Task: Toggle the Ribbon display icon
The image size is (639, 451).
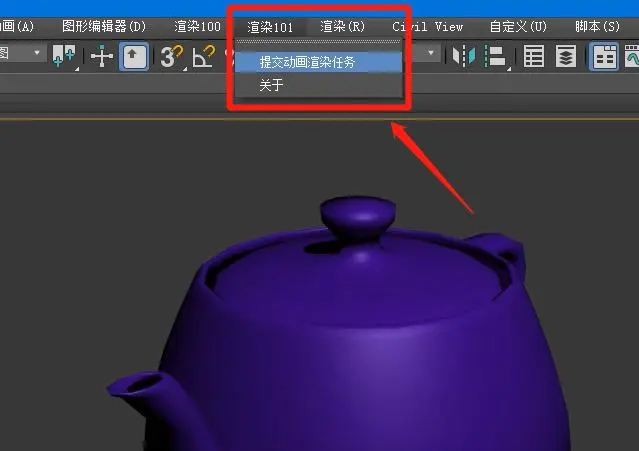Action: click(x=604, y=56)
